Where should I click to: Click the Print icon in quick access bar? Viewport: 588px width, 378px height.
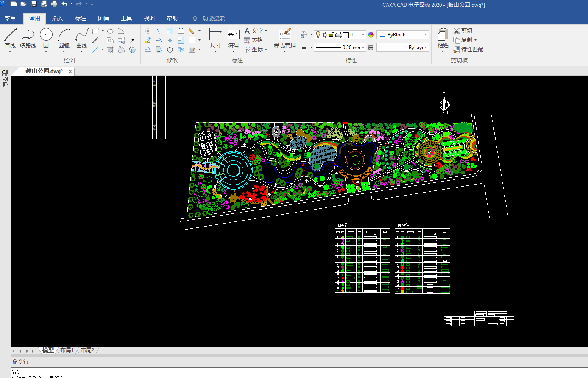click(54, 4)
